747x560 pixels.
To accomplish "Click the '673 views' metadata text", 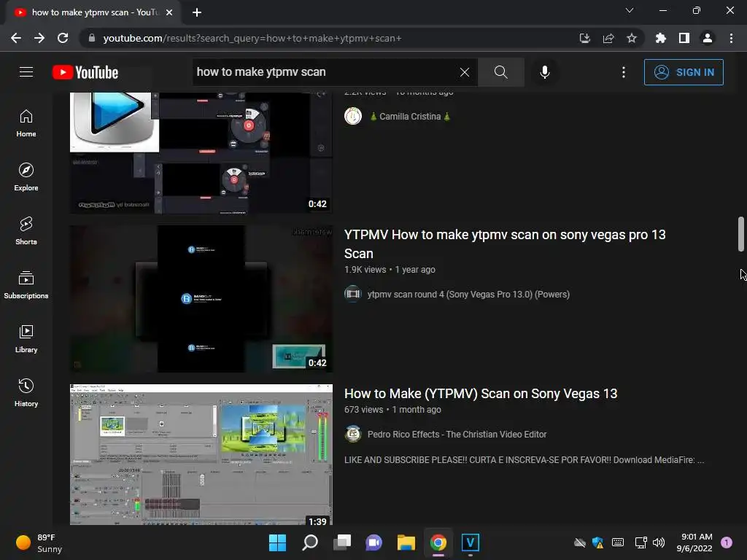I will pos(363,410).
